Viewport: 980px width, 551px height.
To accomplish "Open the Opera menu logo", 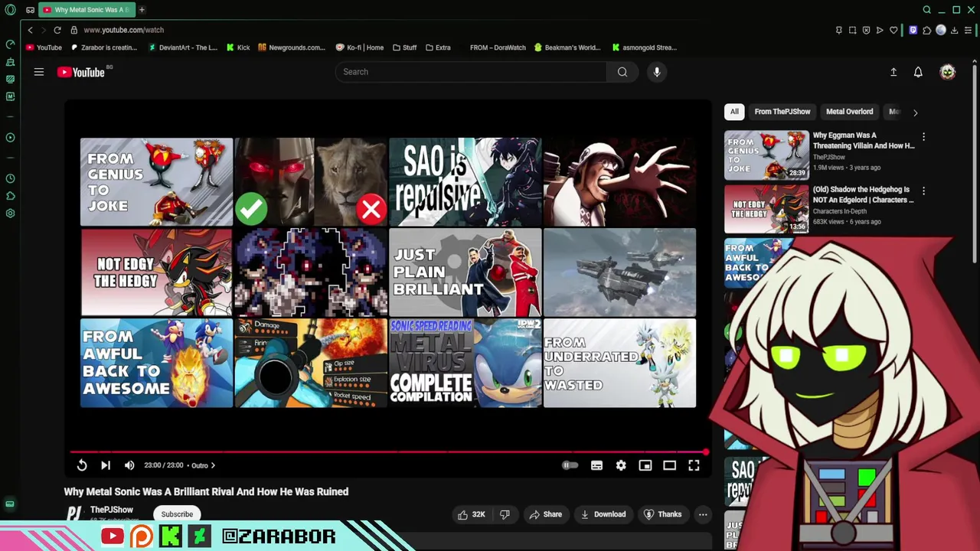I will tap(10, 10).
